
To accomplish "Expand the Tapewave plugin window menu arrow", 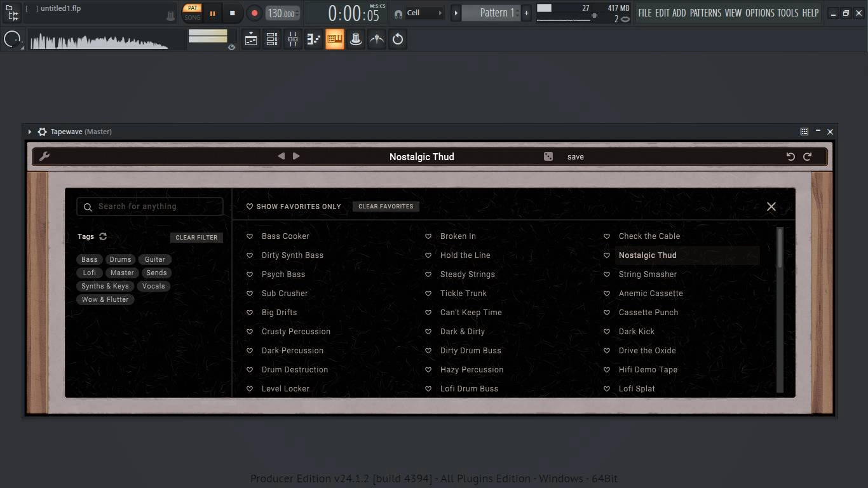I will 30,132.
